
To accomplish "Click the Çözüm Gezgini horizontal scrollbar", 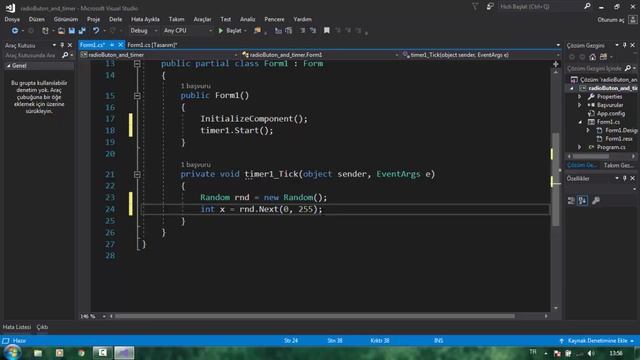I will click(591, 156).
